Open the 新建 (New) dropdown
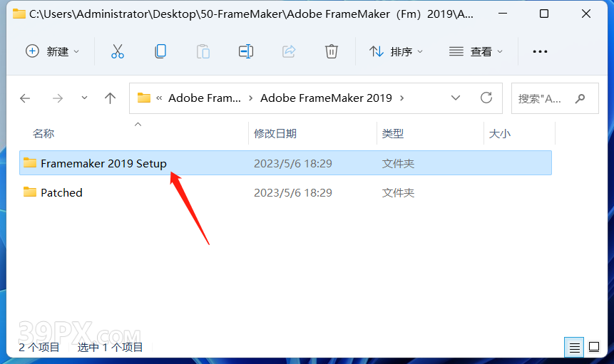 pos(53,51)
